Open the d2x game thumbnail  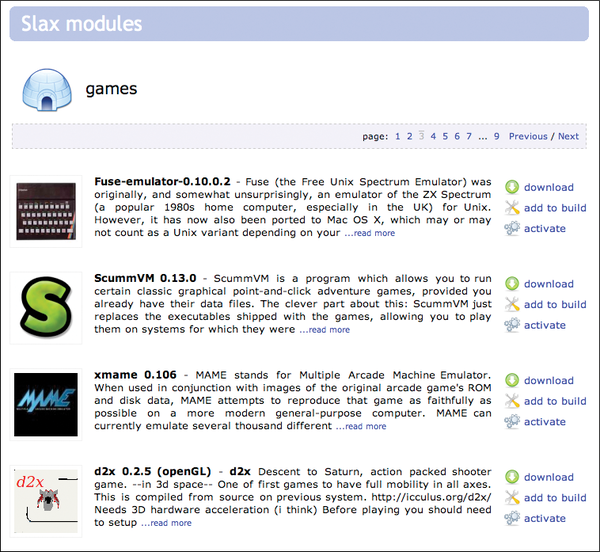click(x=46, y=501)
